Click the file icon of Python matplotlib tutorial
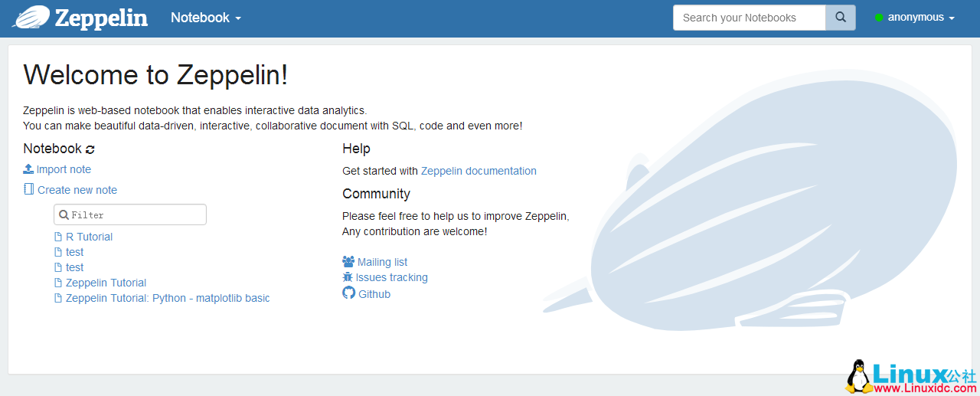980x396 pixels. tap(58, 298)
